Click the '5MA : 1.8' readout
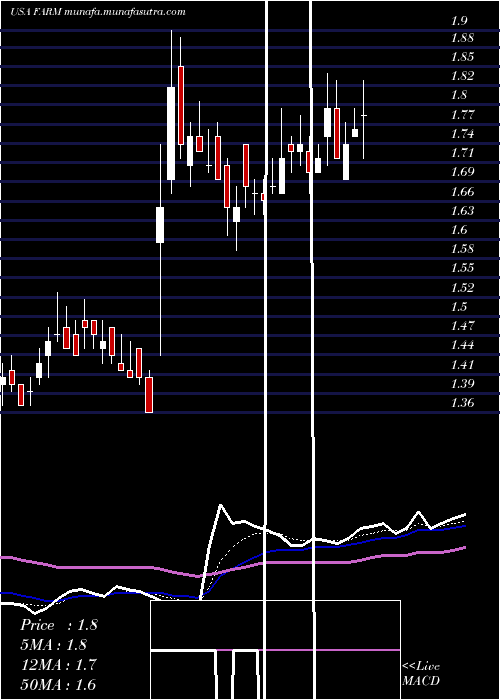 point(54,644)
